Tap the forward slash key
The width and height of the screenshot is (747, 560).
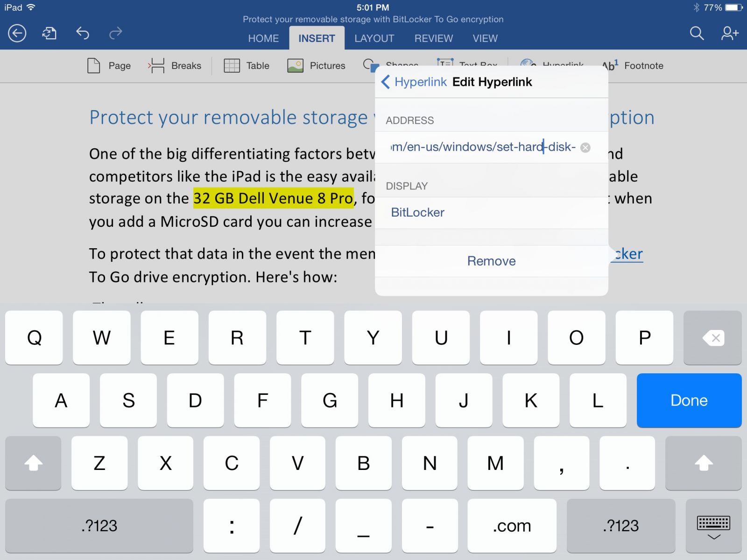(297, 526)
